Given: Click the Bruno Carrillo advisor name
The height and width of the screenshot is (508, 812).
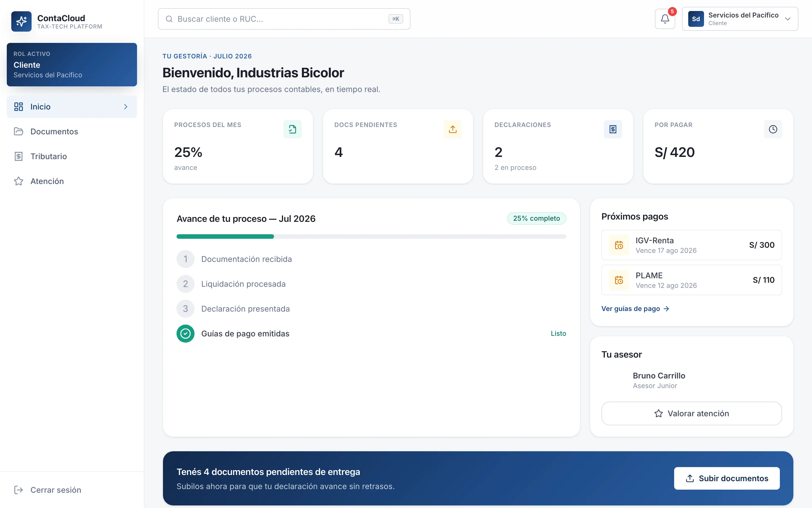Looking at the screenshot, I should coord(659,376).
